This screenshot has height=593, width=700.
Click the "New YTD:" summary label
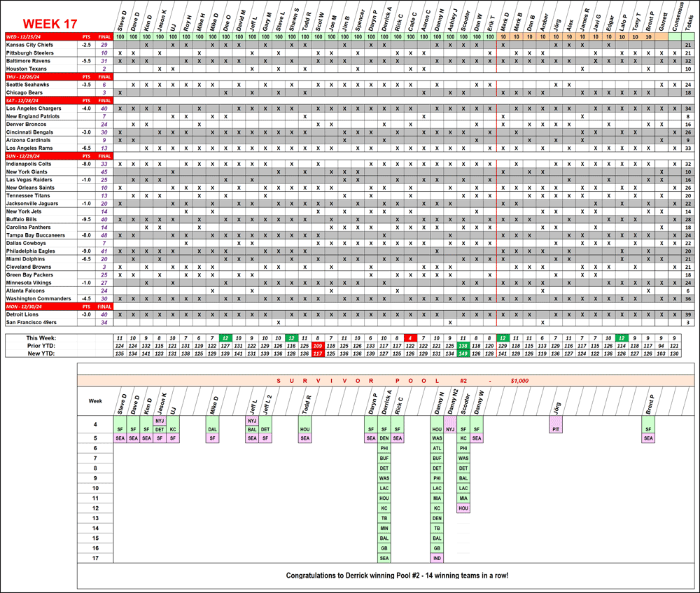(41, 354)
